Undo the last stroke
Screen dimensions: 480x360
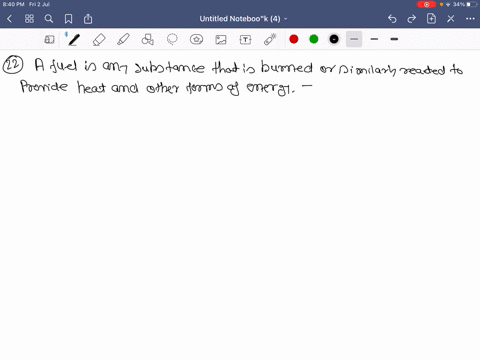click(392, 19)
